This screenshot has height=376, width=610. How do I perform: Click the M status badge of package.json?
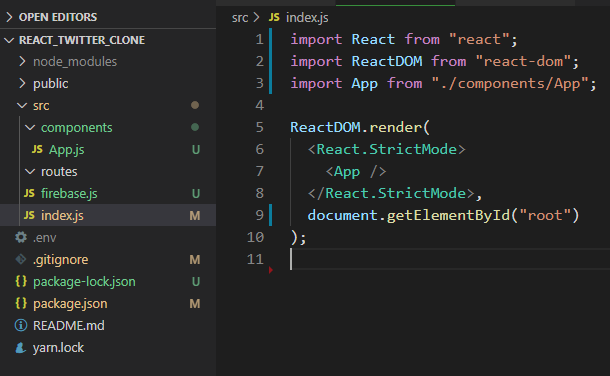click(x=195, y=303)
